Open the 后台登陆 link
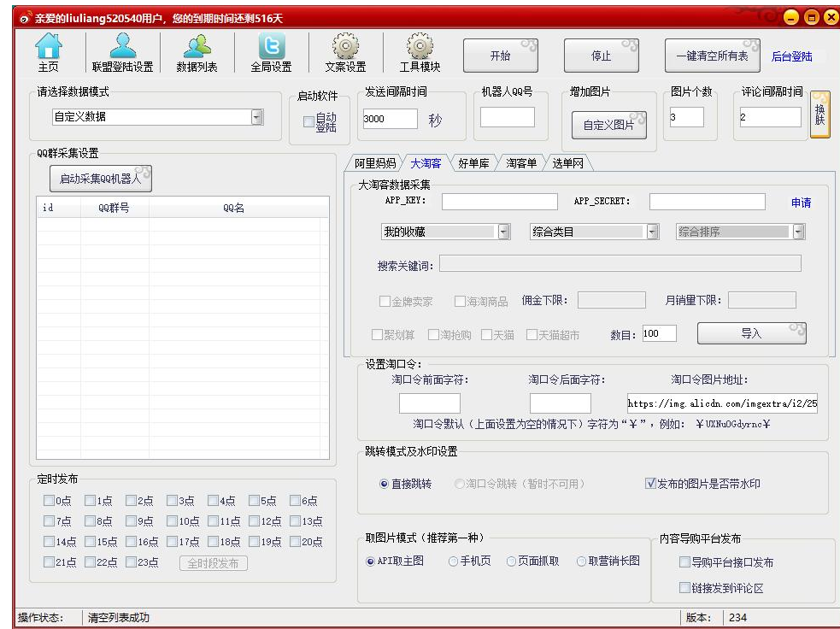 coord(791,56)
